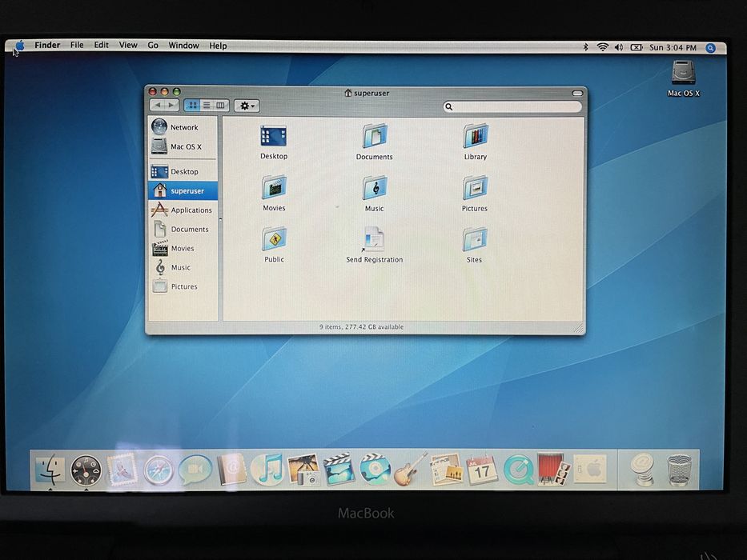Launch iTunes from the Dock

[267, 470]
